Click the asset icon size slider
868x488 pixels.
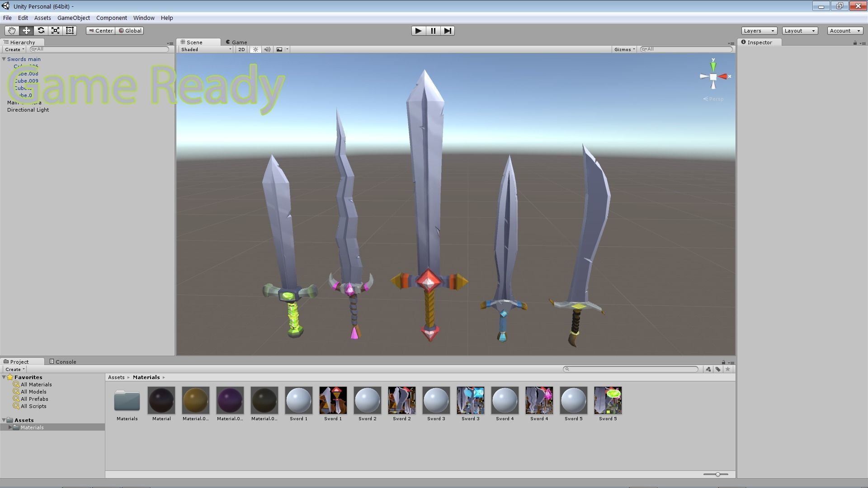click(x=716, y=474)
